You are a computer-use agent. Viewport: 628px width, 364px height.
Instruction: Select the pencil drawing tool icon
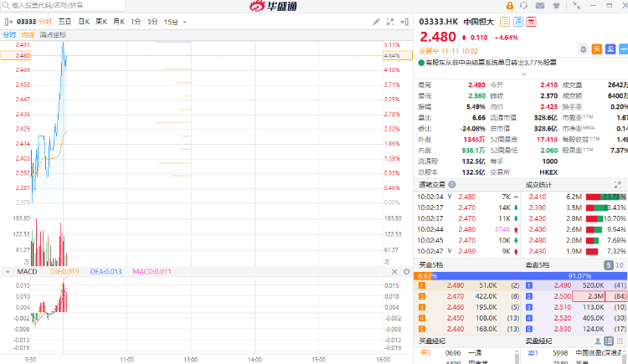[376, 22]
